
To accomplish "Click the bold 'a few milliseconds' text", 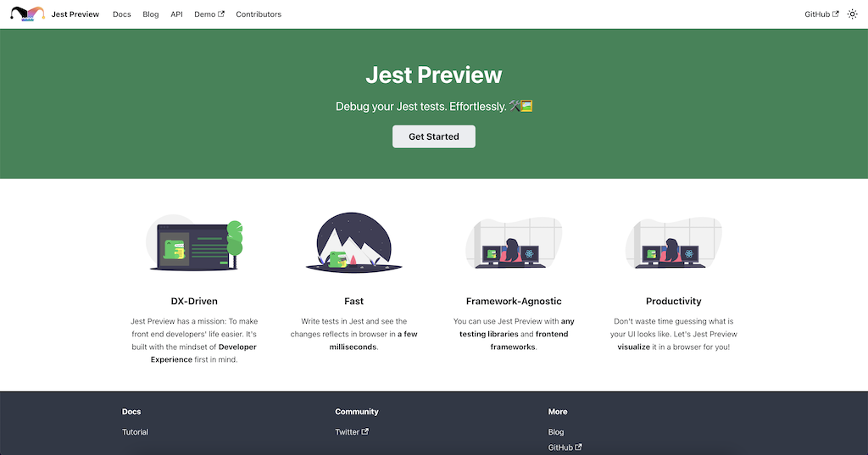I will coord(374,341).
